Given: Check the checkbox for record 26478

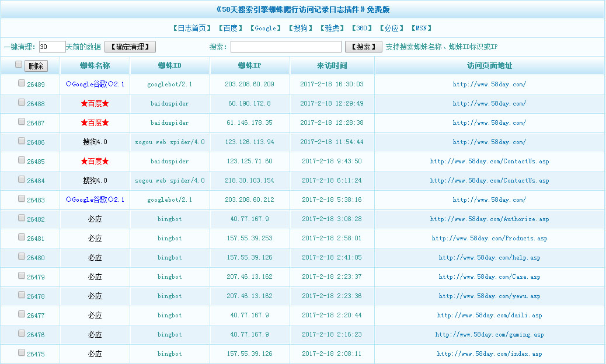Looking at the screenshot, I should [22, 295].
